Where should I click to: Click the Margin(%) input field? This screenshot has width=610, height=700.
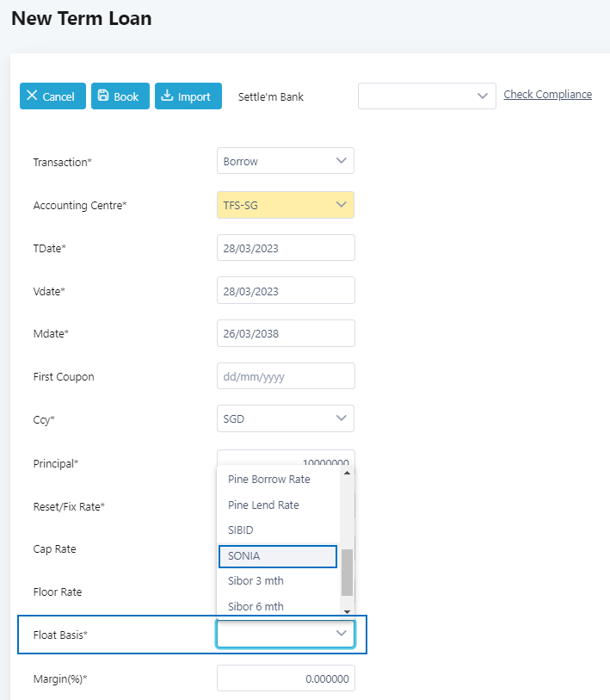285,678
